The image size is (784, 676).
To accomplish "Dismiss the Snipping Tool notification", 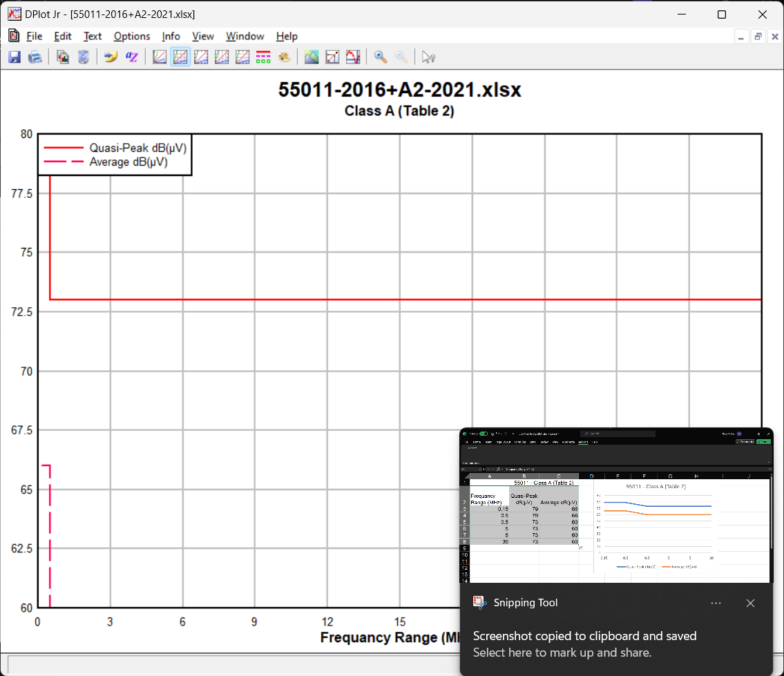I will (751, 603).
